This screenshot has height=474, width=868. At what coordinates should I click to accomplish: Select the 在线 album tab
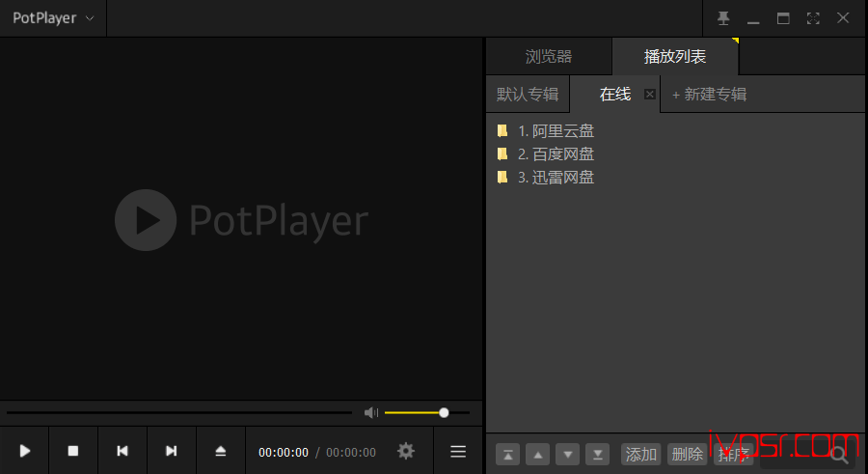coord(614,95)
